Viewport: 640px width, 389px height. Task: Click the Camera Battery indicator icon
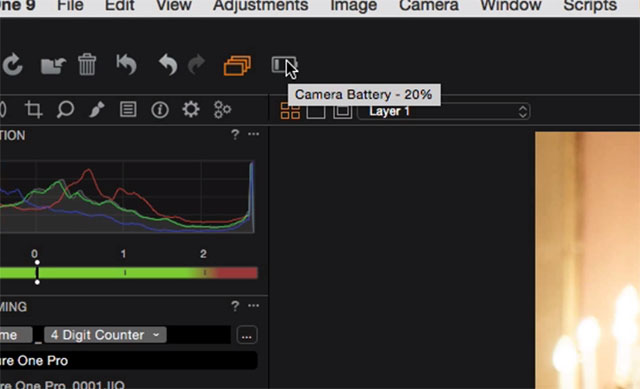pos(284,64)
